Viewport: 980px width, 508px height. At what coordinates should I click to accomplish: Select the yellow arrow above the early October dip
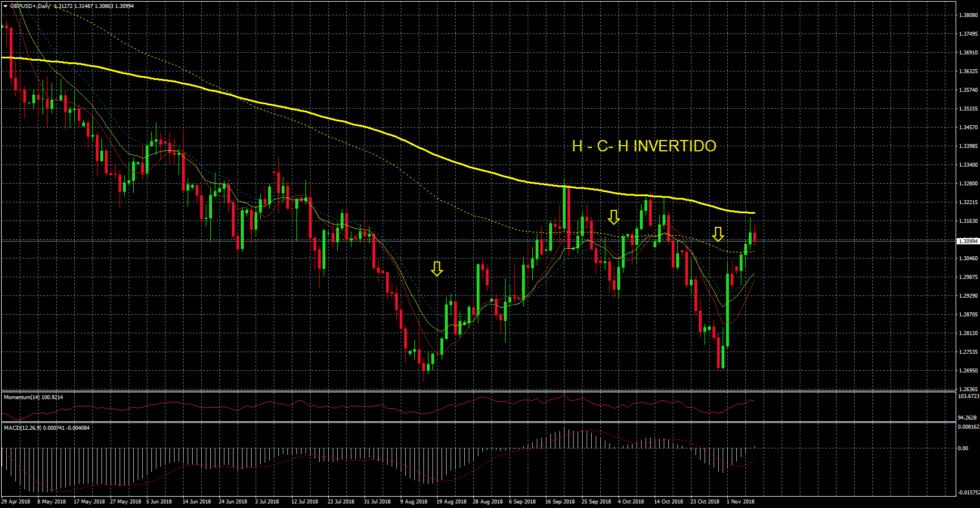coord(614,217)
